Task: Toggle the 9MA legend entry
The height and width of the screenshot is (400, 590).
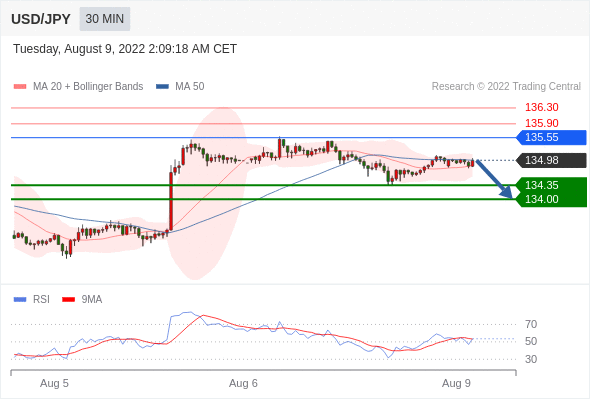Action: (82, 300)
